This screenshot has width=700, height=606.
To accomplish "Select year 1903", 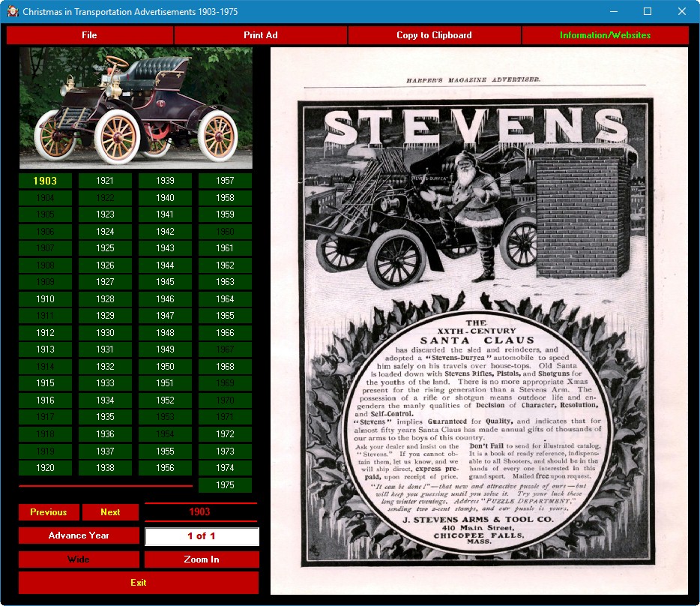I will coord(45,181).
